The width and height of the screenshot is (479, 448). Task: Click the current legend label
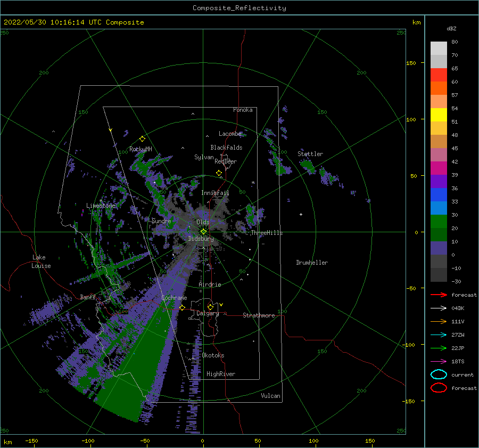tap(463, 374)
